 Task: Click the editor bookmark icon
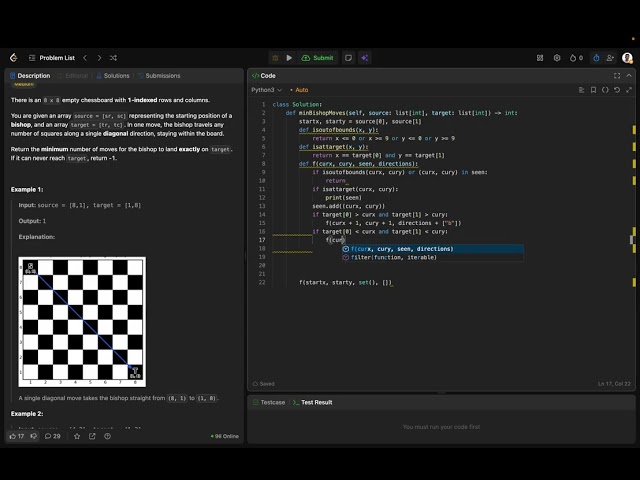(593, 90)
